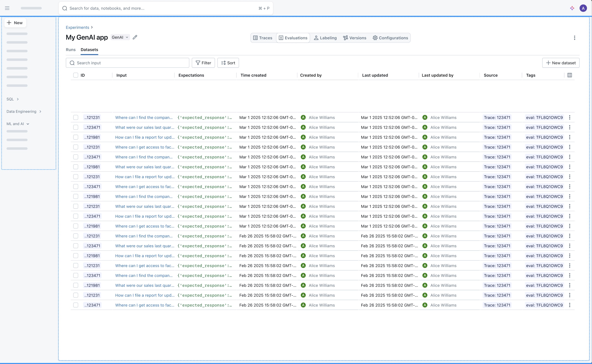Click the pencil icon to rename experiment
The image size is (592, 364).
pyautogui.click(x=135, y=37)
